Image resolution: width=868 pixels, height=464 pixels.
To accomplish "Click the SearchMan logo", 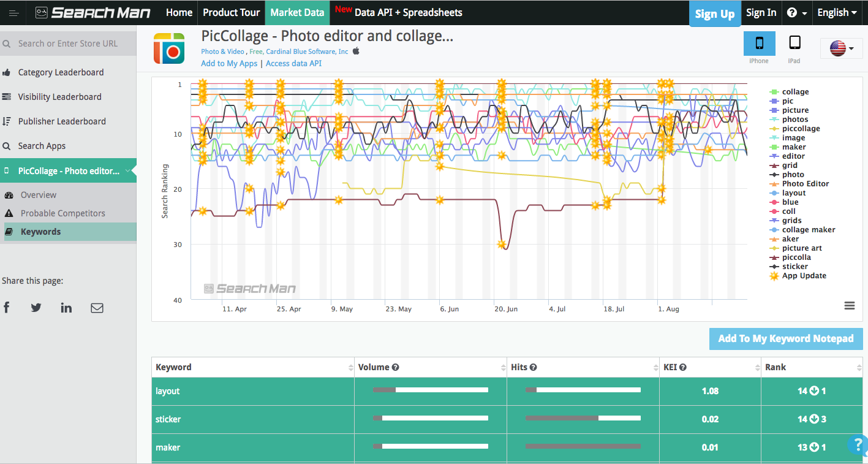I will click(92, 12).
